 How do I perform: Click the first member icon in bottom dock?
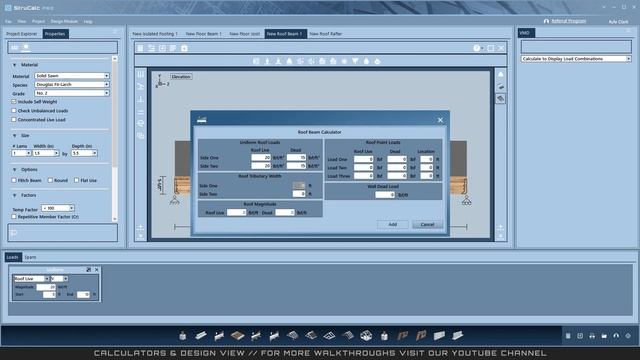[182, 336]
